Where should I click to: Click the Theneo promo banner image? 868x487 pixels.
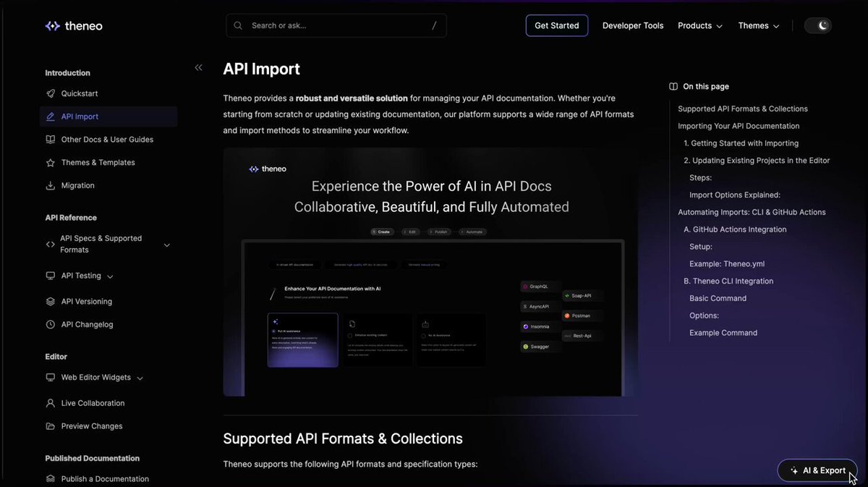pyautogui.click(x=430, y=272)
